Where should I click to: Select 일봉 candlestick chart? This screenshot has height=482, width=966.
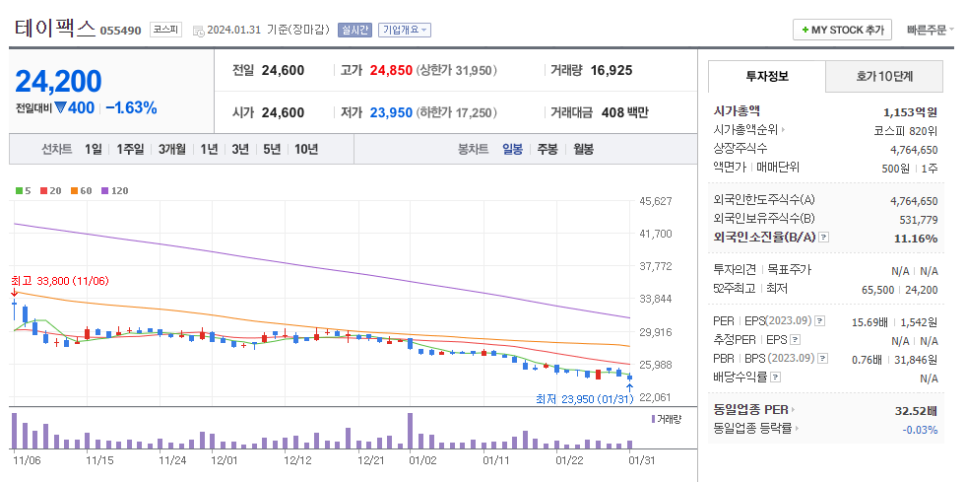[x=513, y=149]
